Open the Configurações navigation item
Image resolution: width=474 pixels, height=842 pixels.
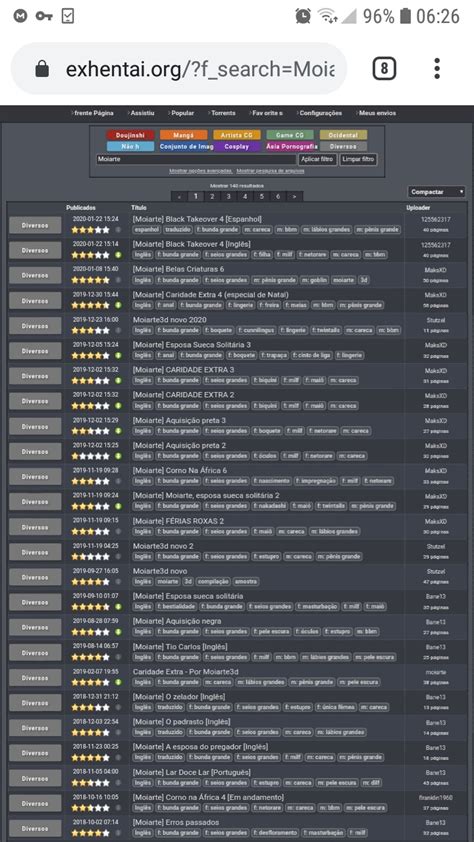(319, 113)
